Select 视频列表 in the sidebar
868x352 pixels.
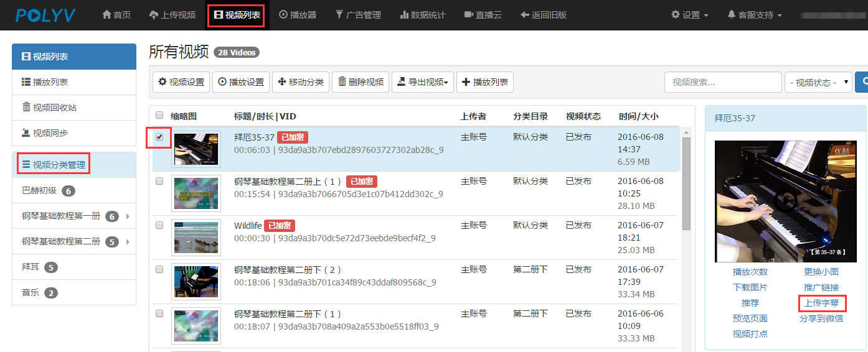pyautogui.click(x=74, y=57)
